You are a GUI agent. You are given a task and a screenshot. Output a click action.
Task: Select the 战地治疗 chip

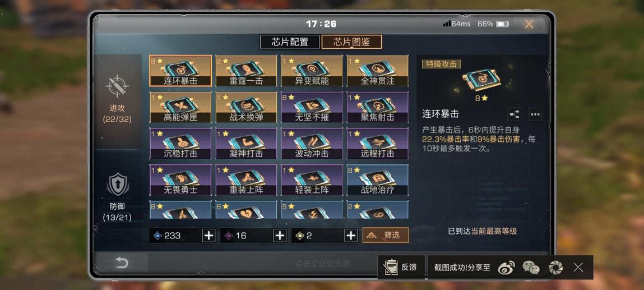(377, 180)
